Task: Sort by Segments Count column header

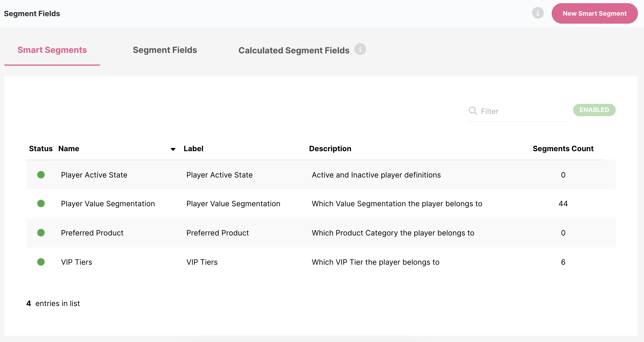Action: pos(563,149)
